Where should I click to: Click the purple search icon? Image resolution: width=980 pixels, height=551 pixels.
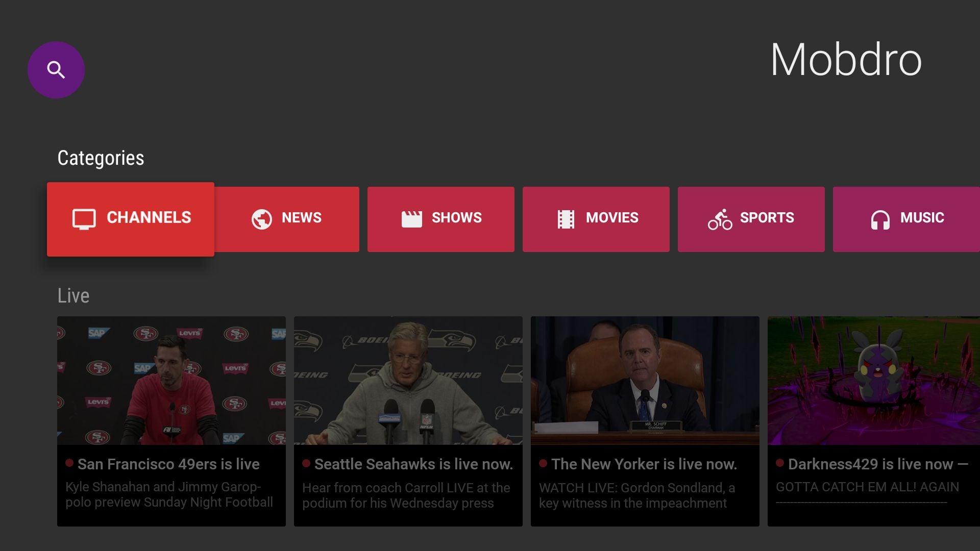coord(56,70)
